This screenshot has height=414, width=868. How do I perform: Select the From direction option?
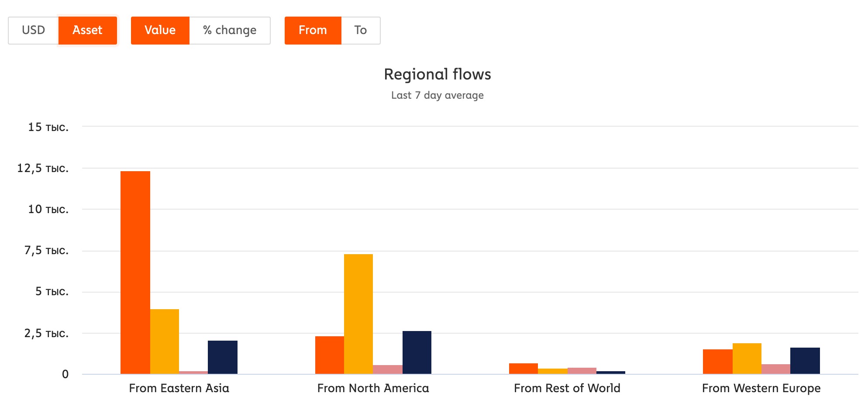click(x=313, y=30)
